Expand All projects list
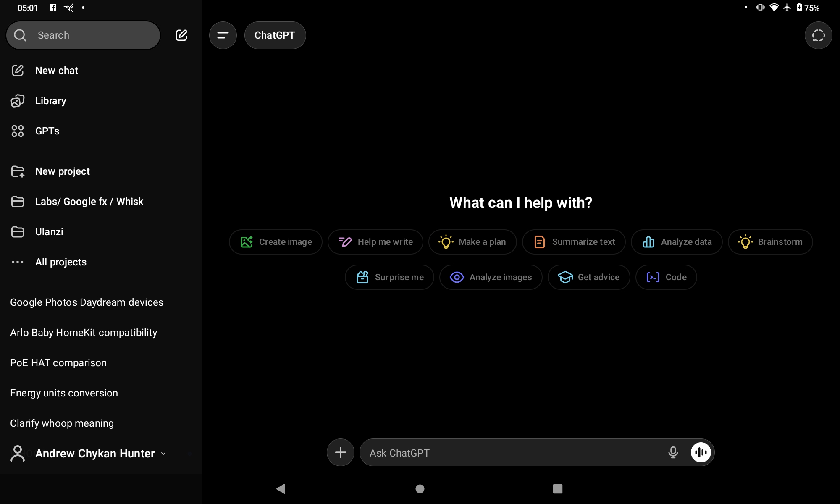This screenshot has width=840, height=504. pyautogui.click(x=60, y=262)
